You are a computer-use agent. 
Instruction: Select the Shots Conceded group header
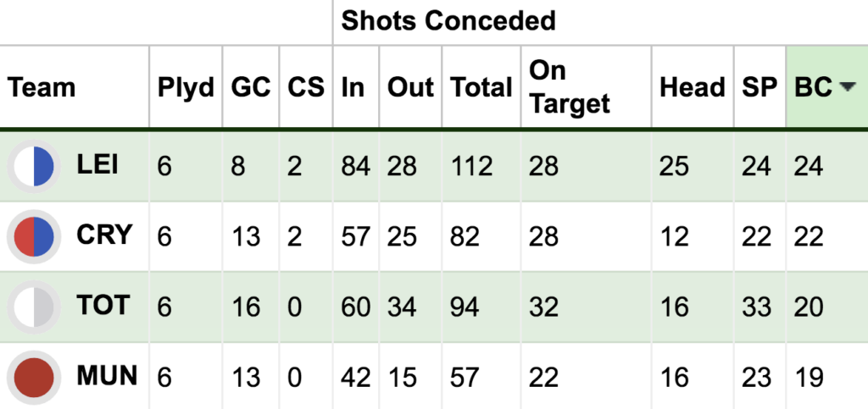448,21
